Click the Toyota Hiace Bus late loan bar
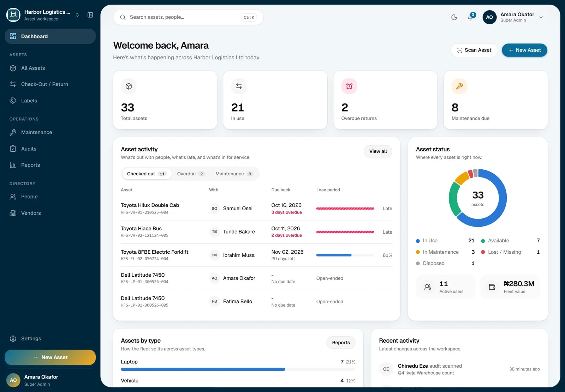The height and width of the screenshot is (392, 565). (x=345, y=232)
